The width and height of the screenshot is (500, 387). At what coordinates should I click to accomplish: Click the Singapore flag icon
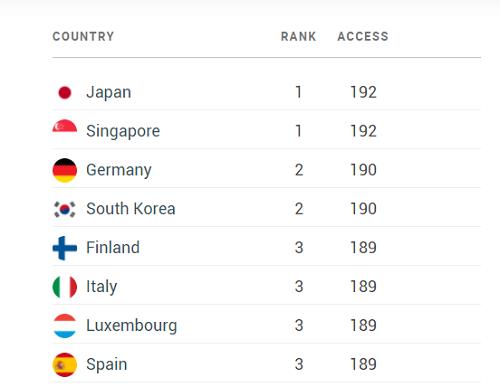(65, 127)
